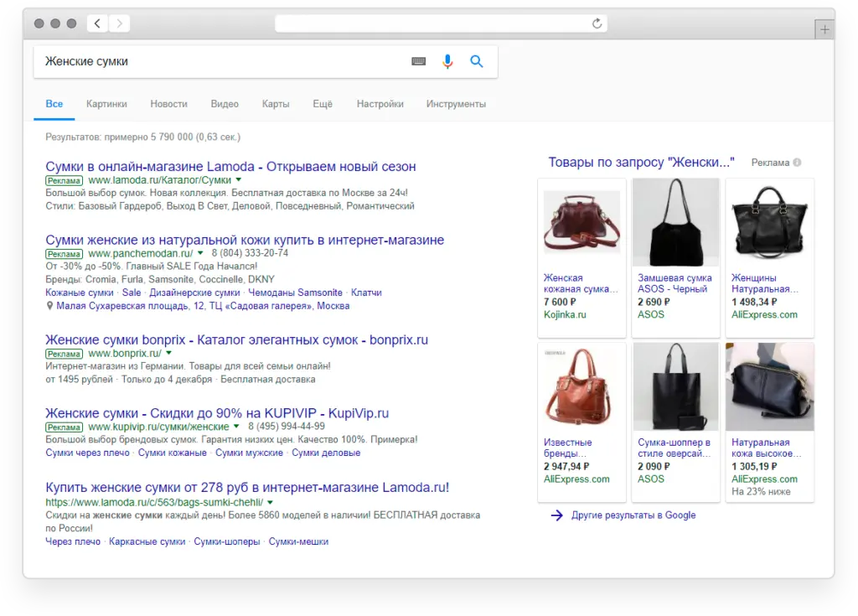Open the Женские сумки - Скидки до 90% KupiVip link
This screenshot has width=858, height=616.
tap(217, 413)
